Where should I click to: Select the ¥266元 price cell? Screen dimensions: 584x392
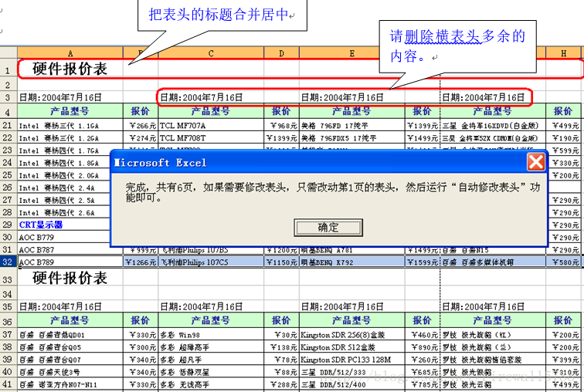(x=141, y=126)
